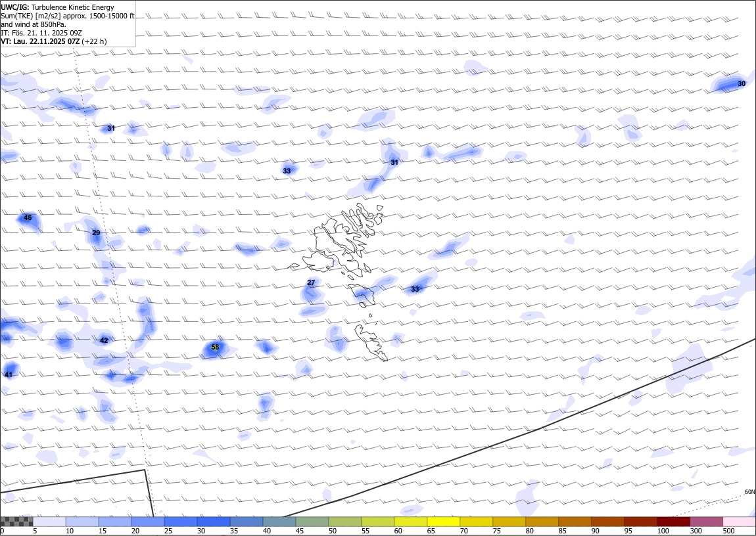The image size is (756, 536).
Task: Click the TKE value label 29
Action: pos(96,233)
